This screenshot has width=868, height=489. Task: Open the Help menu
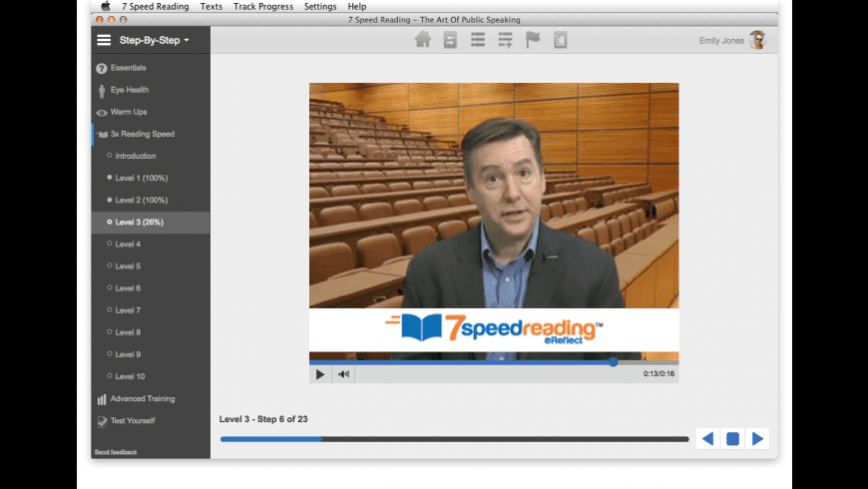357,7
